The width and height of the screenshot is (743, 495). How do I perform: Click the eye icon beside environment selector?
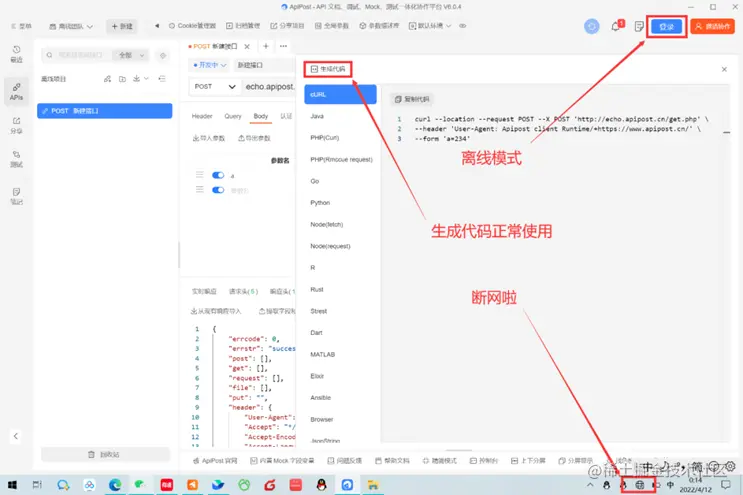click(462, 26)
